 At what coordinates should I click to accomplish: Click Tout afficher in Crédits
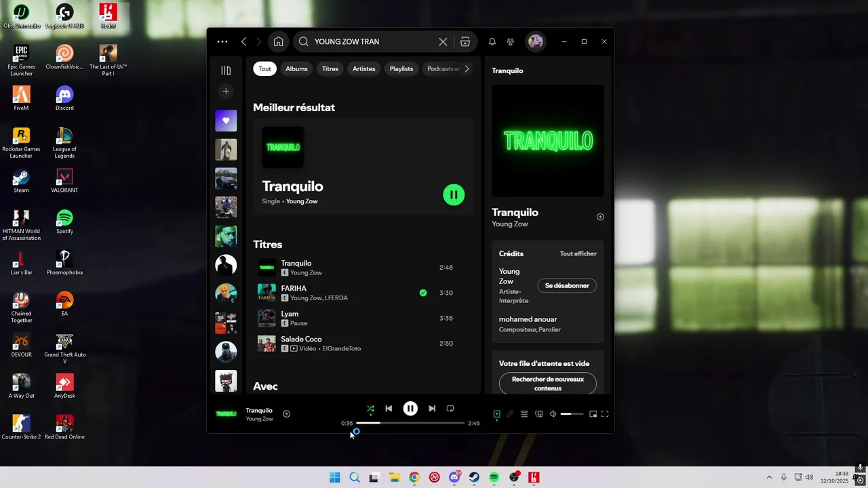coord(578,253)
